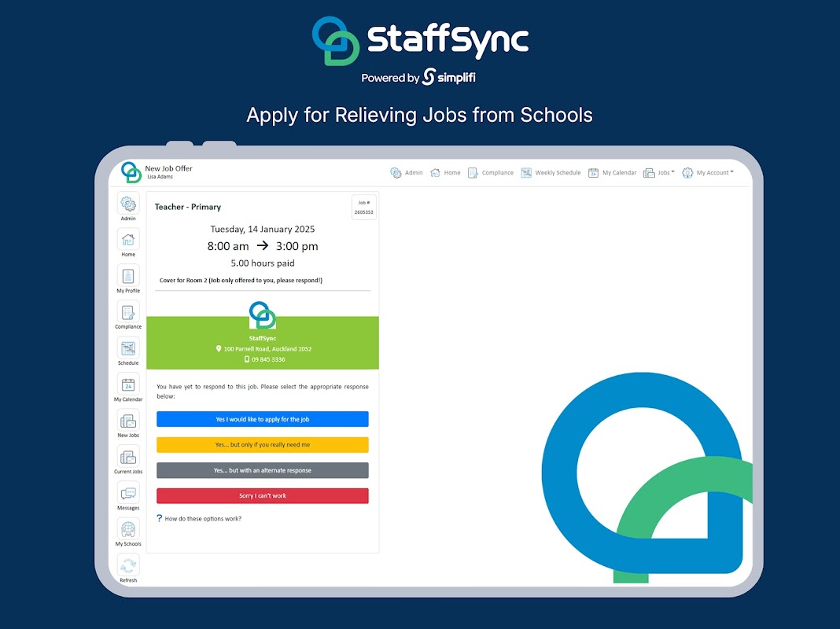Click the My Calendar icon in top navigation
The height and width of the screenshot is (629, 840).
[593, 173]
